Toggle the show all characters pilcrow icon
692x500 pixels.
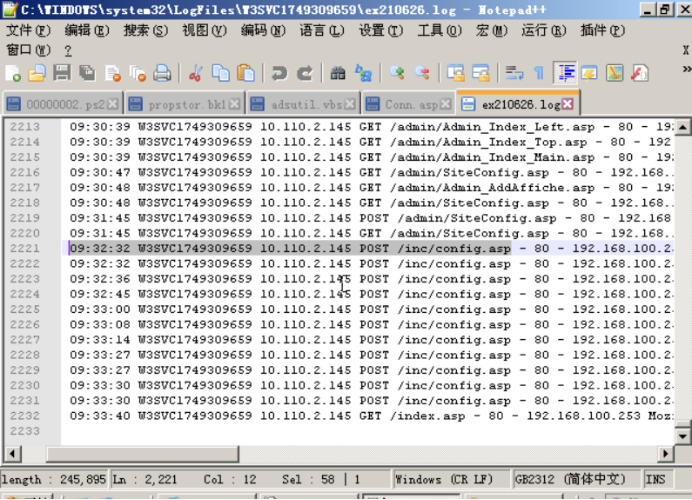tap(539, 73)
